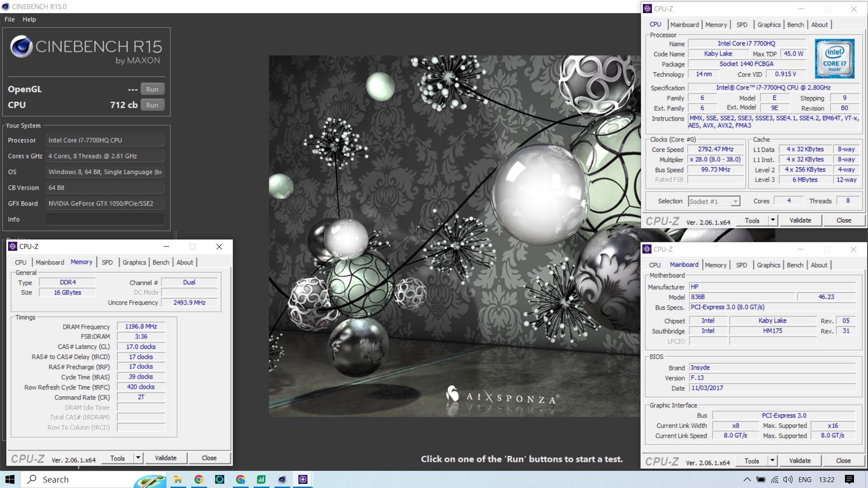This screenshot has height=488, width=868.
Task: Click the taskbar clock showing 13:22
Action: 826,479
